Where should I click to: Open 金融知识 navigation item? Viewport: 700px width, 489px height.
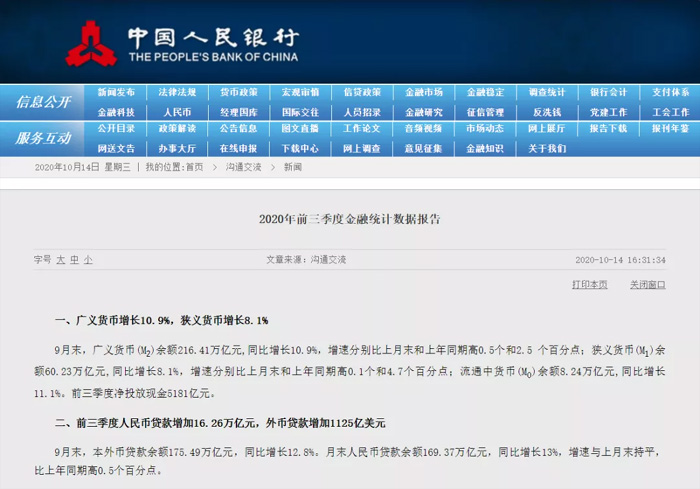point(485,148)
